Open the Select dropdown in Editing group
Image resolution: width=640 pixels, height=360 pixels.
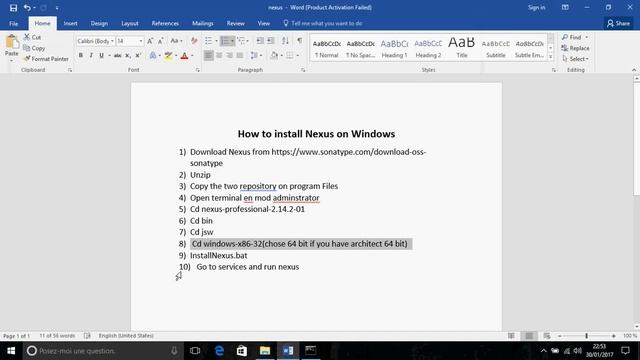click(x=576, y=59)
